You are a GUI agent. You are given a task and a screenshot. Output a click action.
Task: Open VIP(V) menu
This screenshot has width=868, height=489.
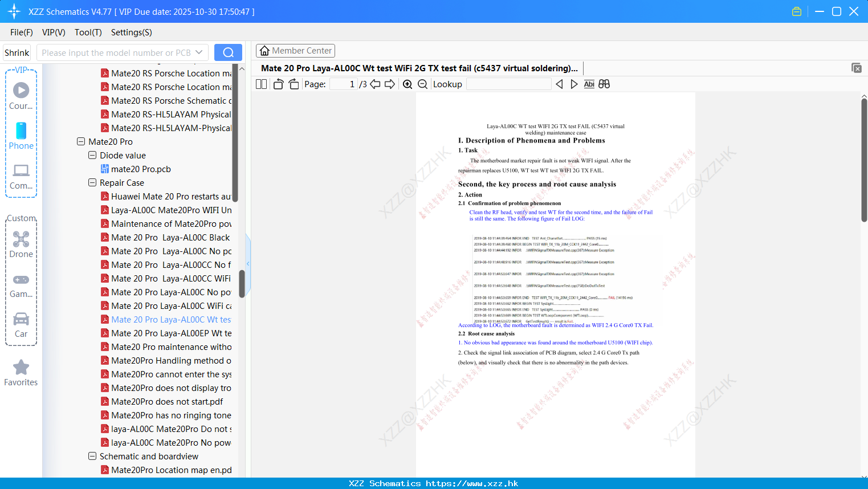[x=54, y=32]
